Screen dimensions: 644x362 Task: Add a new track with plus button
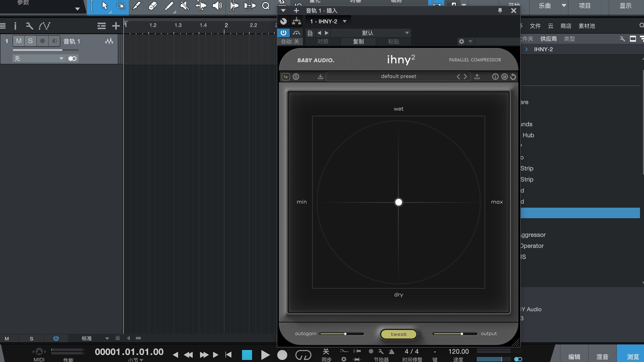(116, 26)
